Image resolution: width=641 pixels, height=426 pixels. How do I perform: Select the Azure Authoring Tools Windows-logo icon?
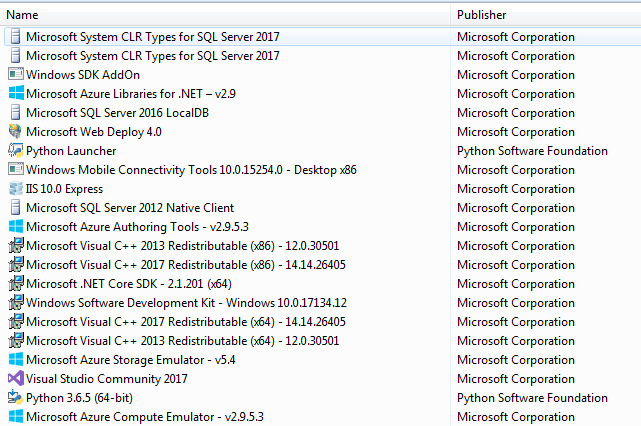pos(16,227)
